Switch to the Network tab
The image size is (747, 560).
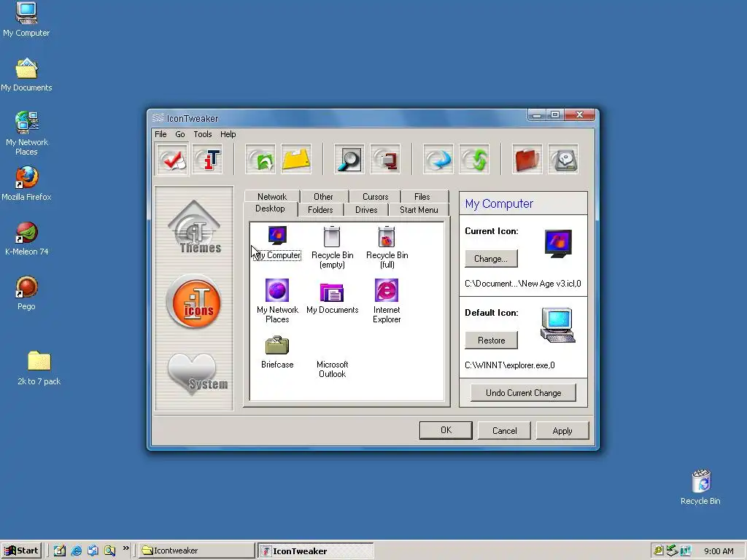tap(272, 196)
